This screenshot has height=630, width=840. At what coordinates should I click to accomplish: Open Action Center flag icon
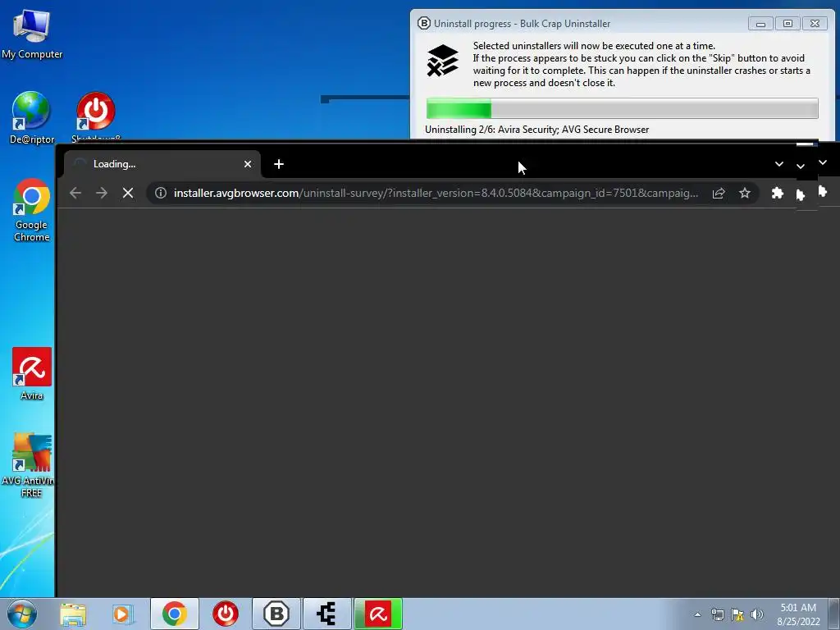tap(737, 614)
